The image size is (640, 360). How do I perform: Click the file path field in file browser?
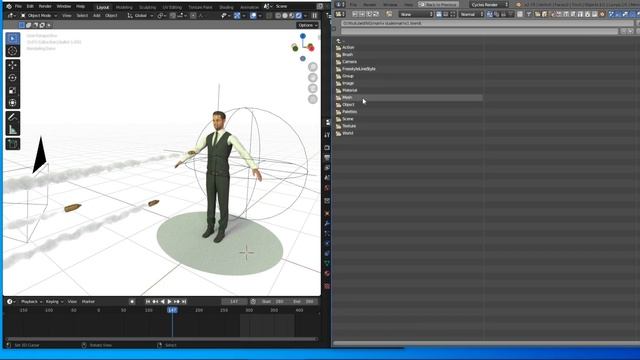pyautogui.click(x=488, y=23)
